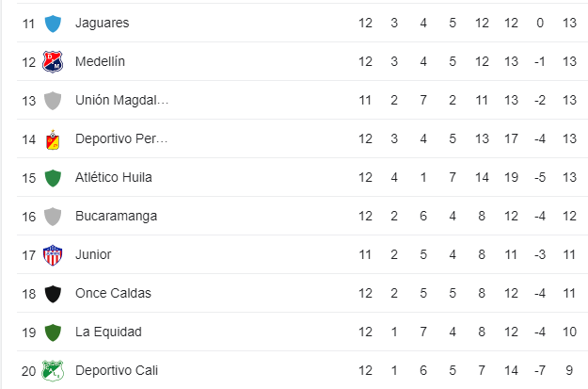
Task: Select the Atlético Huila team name
Action: (114, 178)
